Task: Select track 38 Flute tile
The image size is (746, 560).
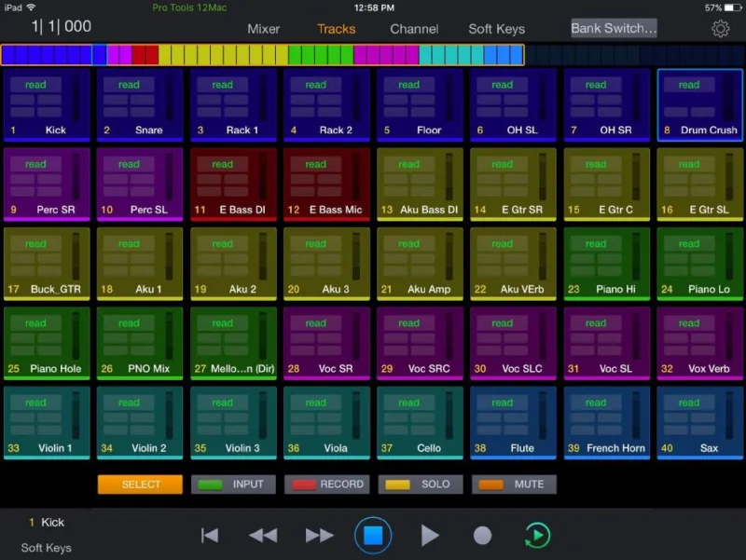Action: [513, 423]
